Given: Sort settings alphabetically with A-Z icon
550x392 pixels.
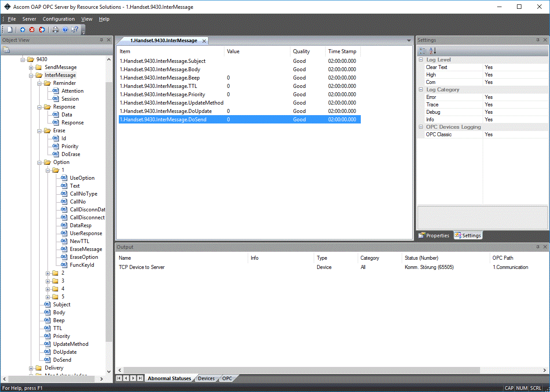Looking at the screenshot, I should (433, 51).
